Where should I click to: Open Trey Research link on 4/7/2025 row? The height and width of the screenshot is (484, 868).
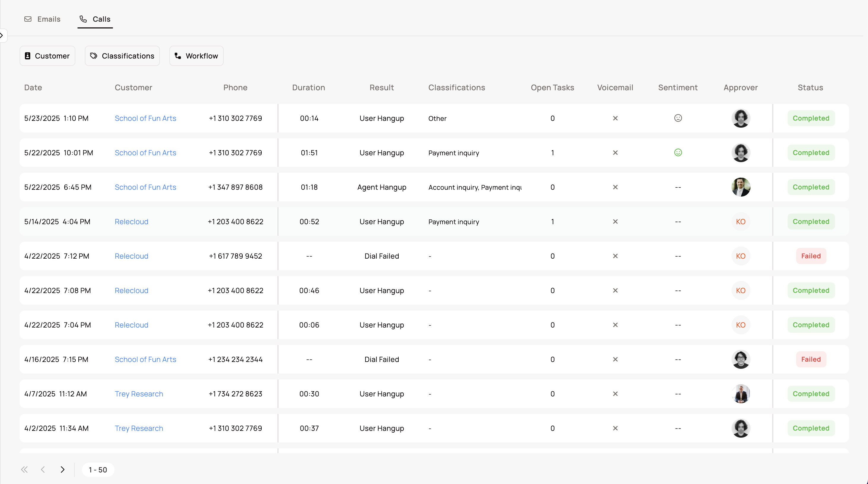139,394
